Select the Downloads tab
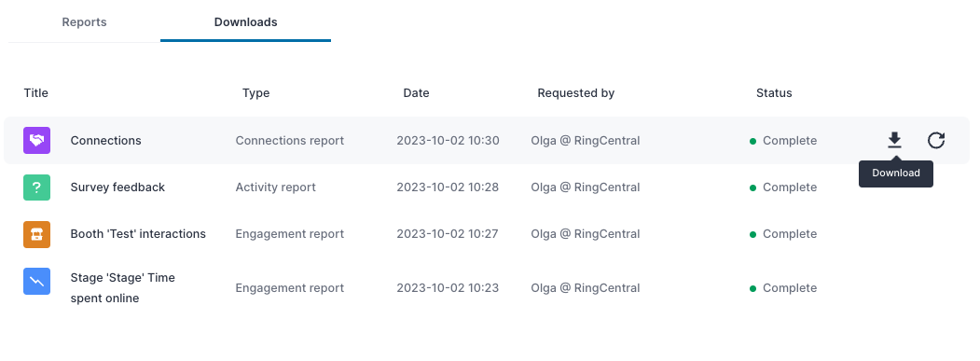 click(x=245, y=21)
